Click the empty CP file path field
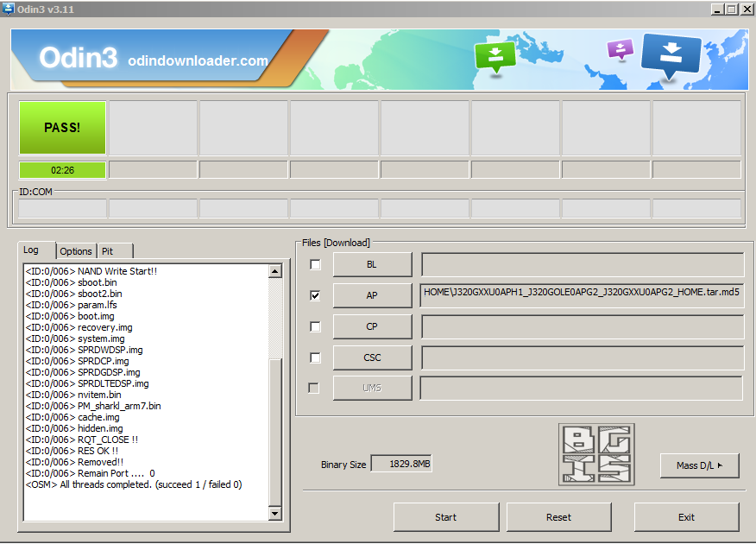 point(582,326)
